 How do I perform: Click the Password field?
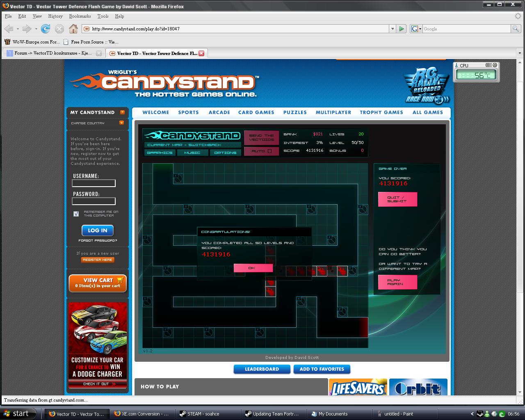coord(94,201)
